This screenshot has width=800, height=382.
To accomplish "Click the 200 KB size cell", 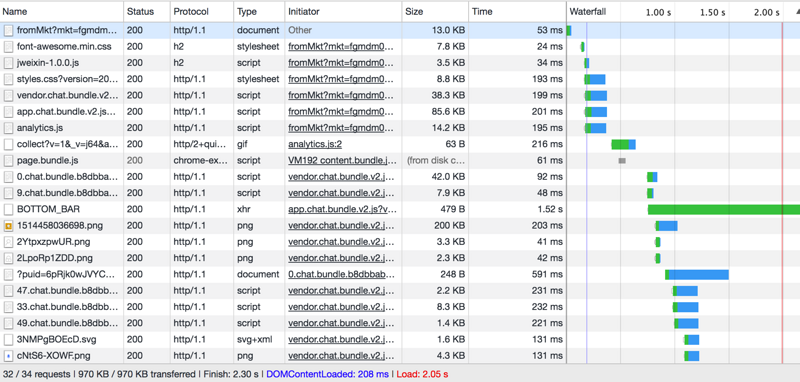I will [448, 225].
